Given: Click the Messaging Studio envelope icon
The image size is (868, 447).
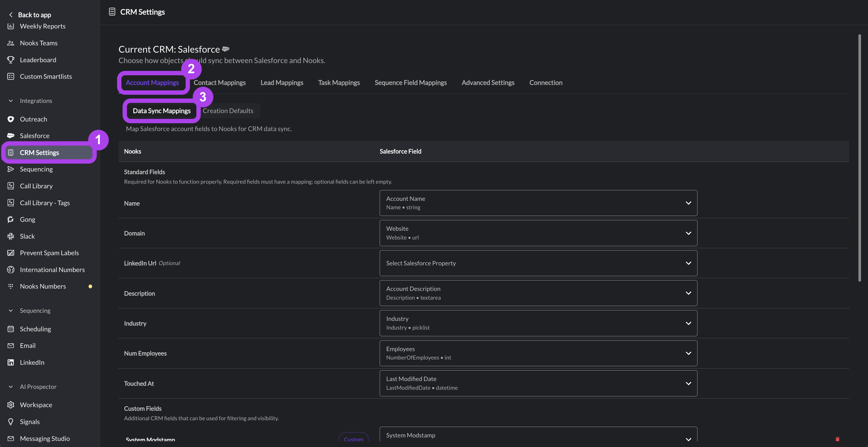Looking at the screenshot, I should click(11, 439).
